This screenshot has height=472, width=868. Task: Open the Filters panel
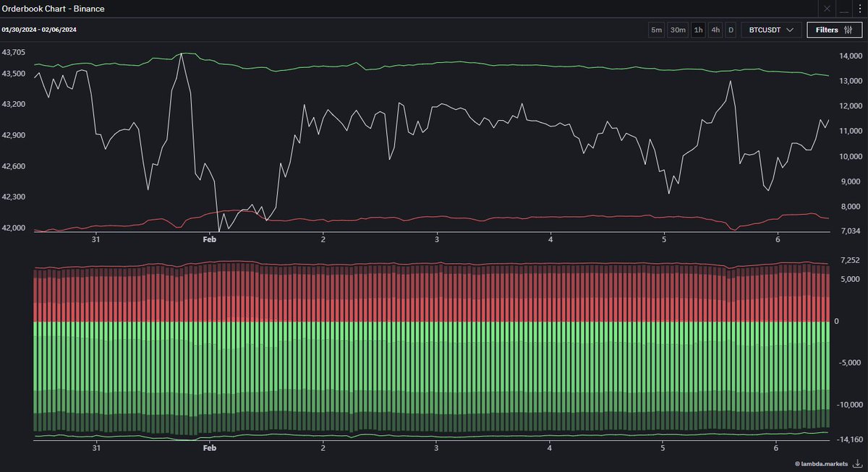click(x=834, y=30)
